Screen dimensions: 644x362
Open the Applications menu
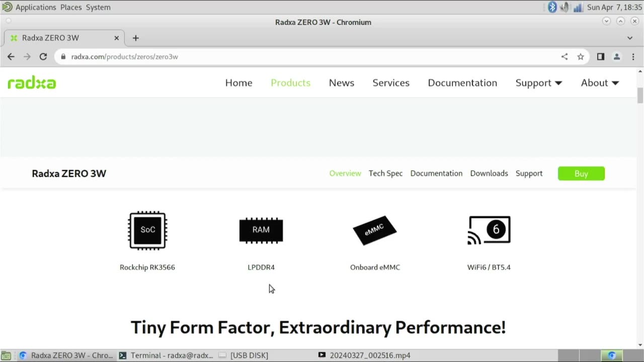[x=36, y=7]
